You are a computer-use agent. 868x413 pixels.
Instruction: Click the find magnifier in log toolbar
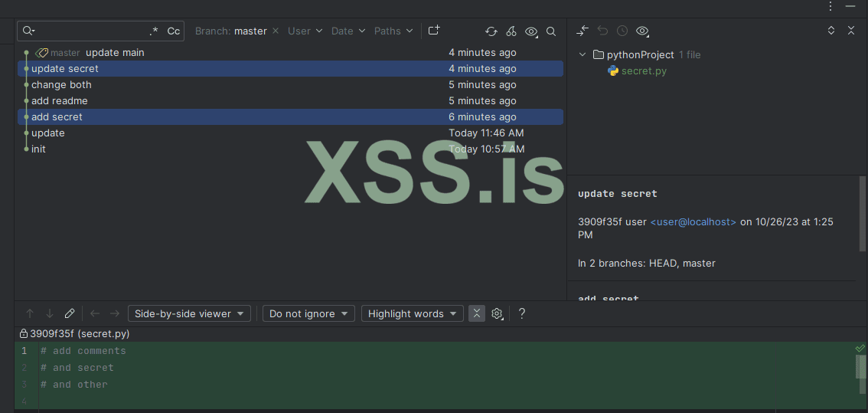551,31
